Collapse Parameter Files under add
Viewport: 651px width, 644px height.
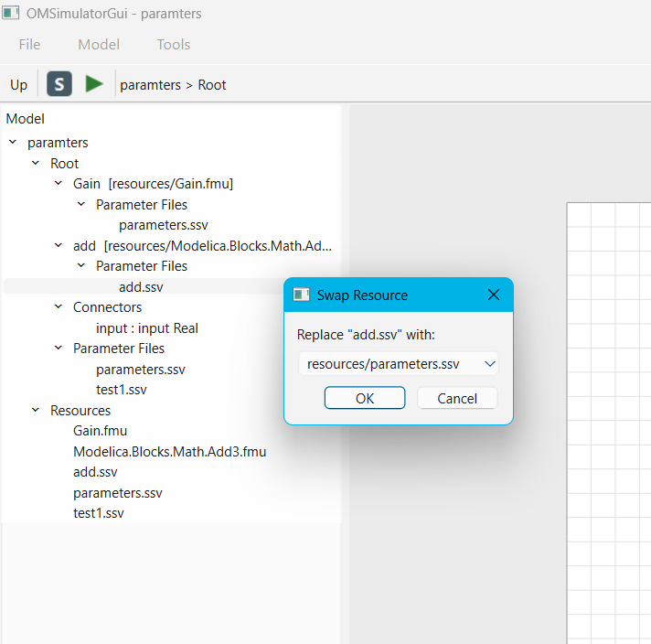coord(81,265)
